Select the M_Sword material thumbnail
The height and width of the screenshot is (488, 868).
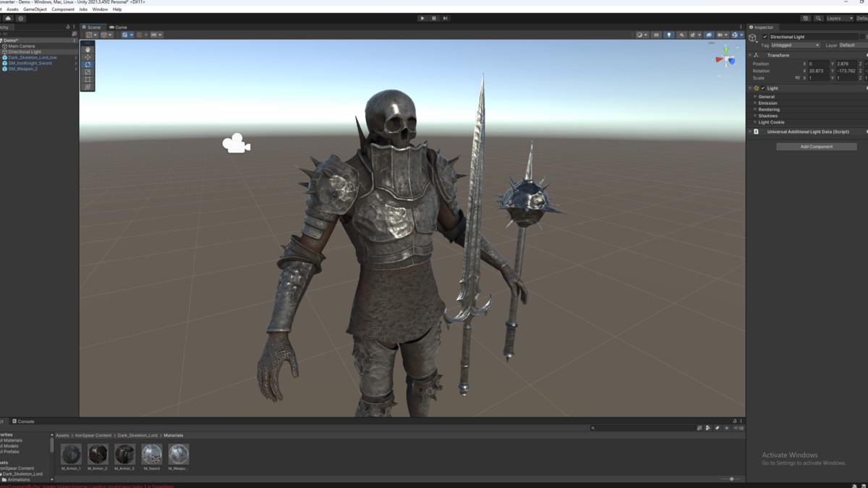(x=152, y=454)
